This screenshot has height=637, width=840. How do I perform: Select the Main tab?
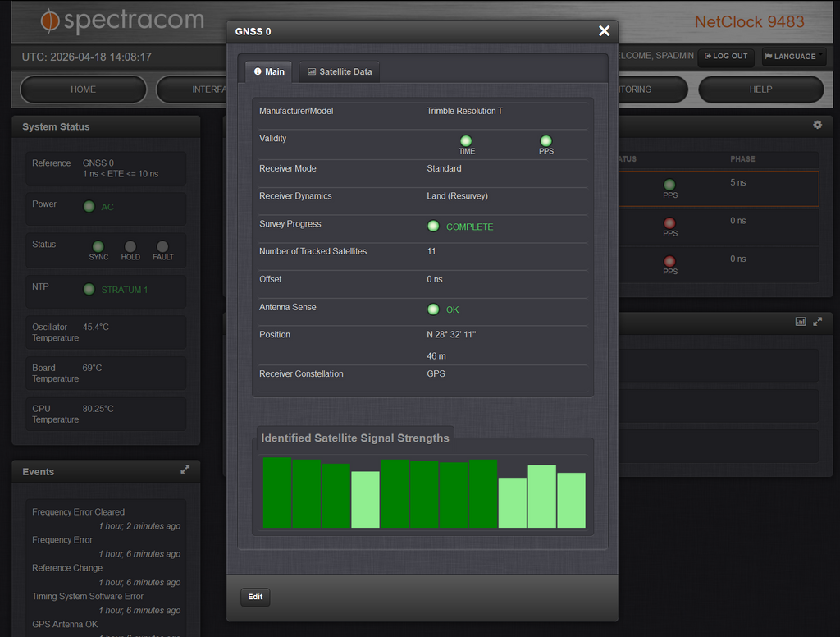269,71
